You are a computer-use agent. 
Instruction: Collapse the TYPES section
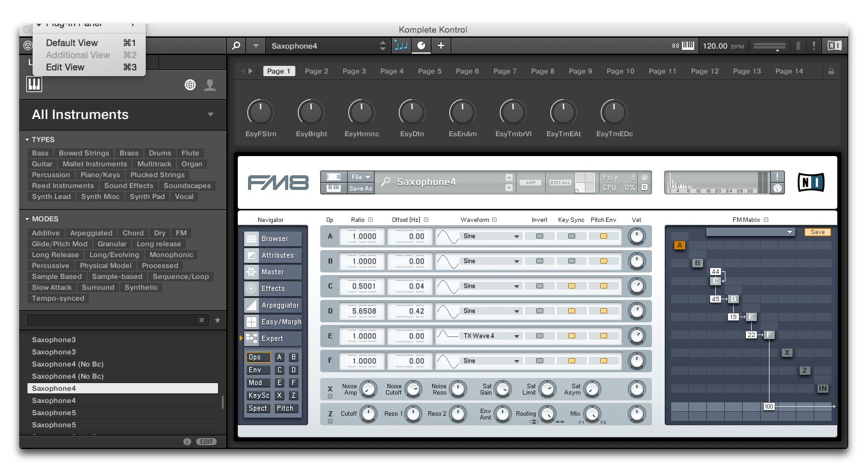(27, 139)
